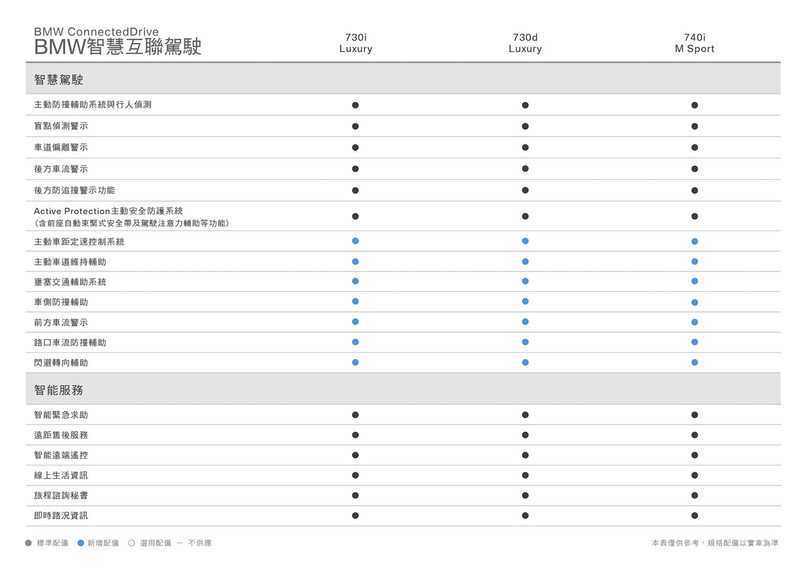The width and height of the screenshot is (800, 567).
Task: Click 730i Luxury dot for 即時路況資訊
Action: (355, 515)
